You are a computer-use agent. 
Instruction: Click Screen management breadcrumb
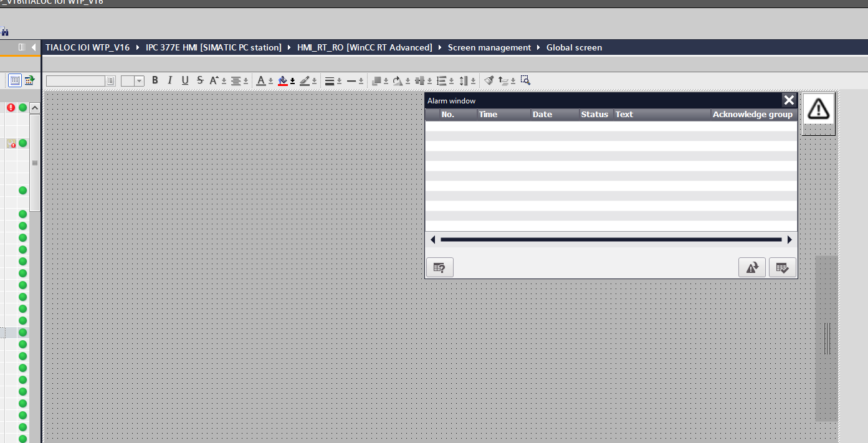pyautogui.click(x=489, y=47)
